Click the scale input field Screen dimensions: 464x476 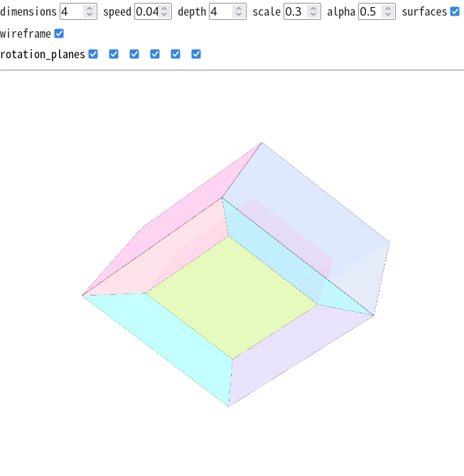[x=295, y=11]
